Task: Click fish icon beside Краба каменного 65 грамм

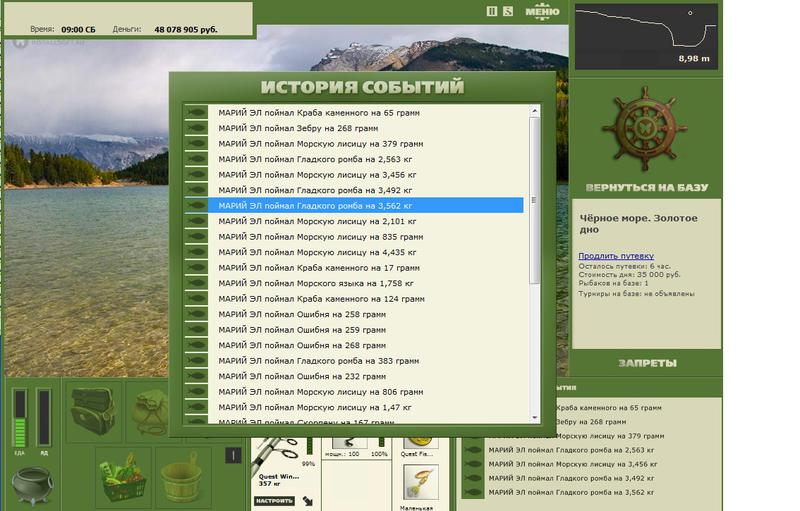Action: (196, 113)
